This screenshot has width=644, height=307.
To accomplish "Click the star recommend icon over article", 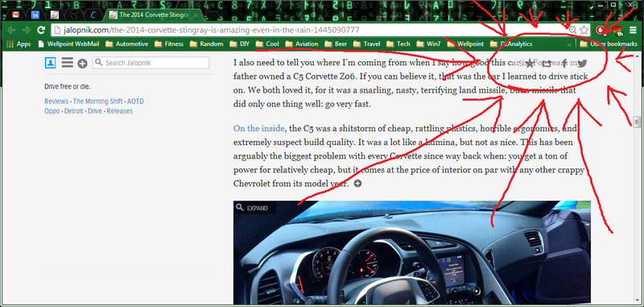I will coord(530,64).
